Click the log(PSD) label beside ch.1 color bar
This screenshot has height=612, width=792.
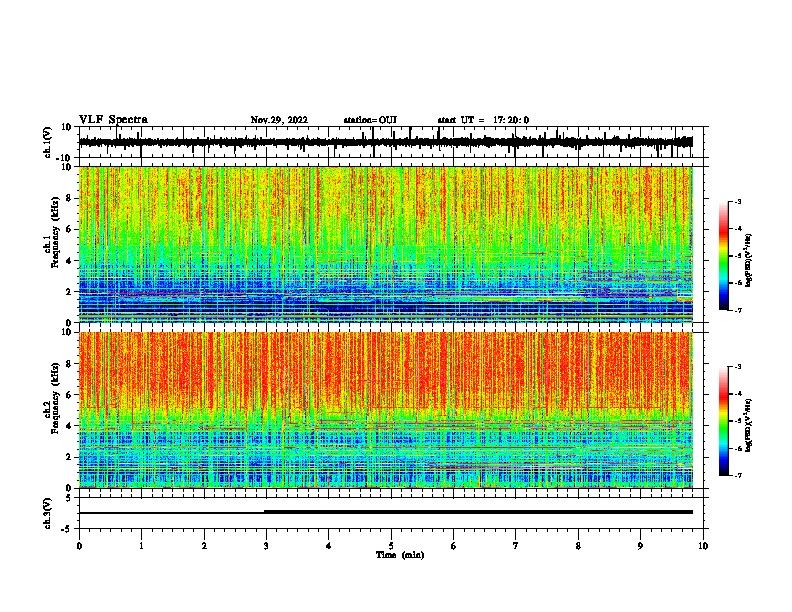point(749,261)
